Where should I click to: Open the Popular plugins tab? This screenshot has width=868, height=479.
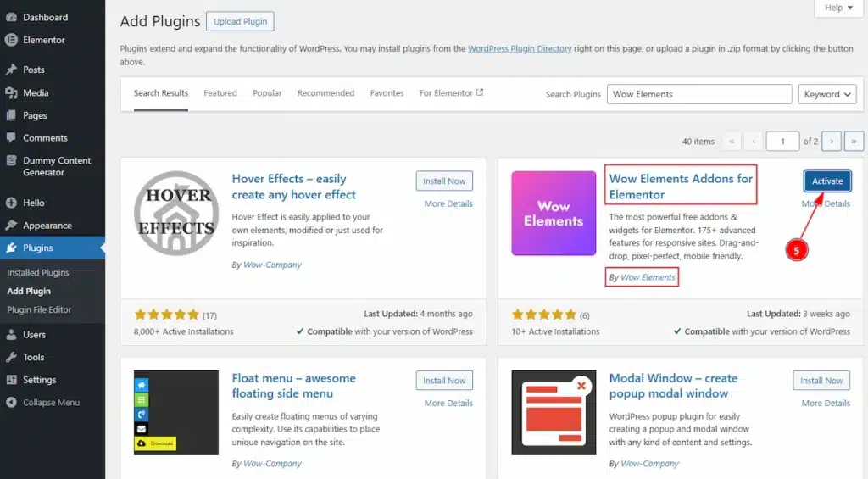(267, 93)
